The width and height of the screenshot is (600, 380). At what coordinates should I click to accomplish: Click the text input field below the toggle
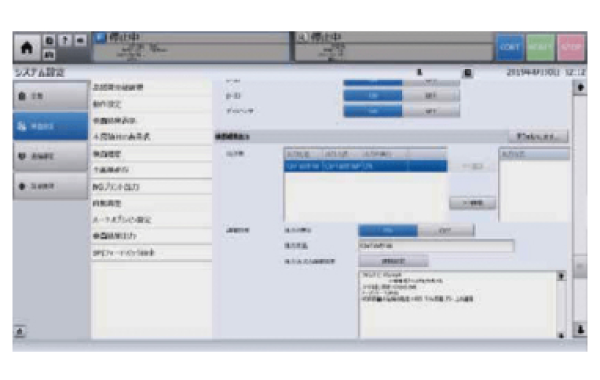pos(436,246)
